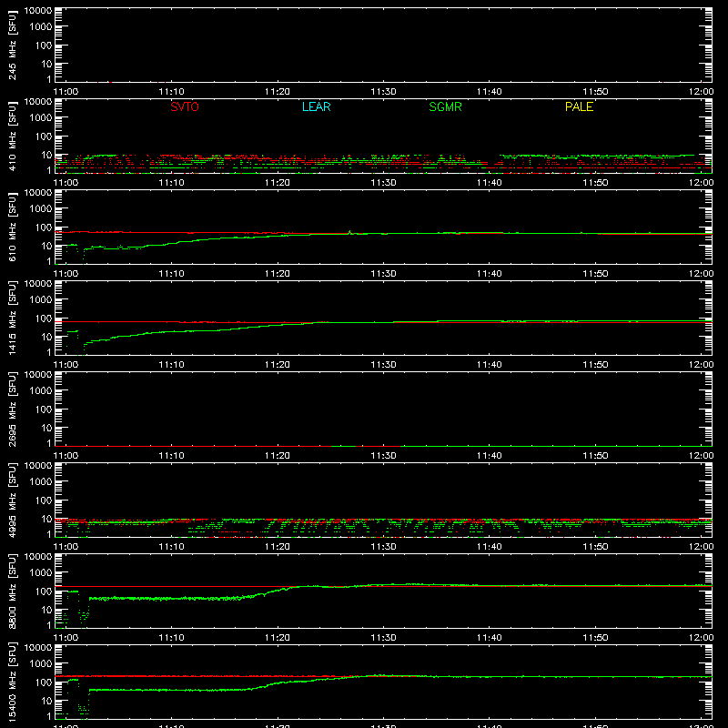728x728 pixels.
Task: Click the 100 y-axis value on the 4995 MHz plot
Action: pyautogui.click(x=44, y=500)
